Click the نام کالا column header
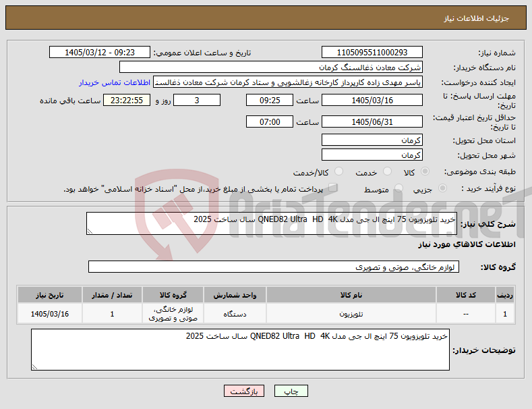The width and height of the screenshot is (532, 409). [x=351, y=295]
